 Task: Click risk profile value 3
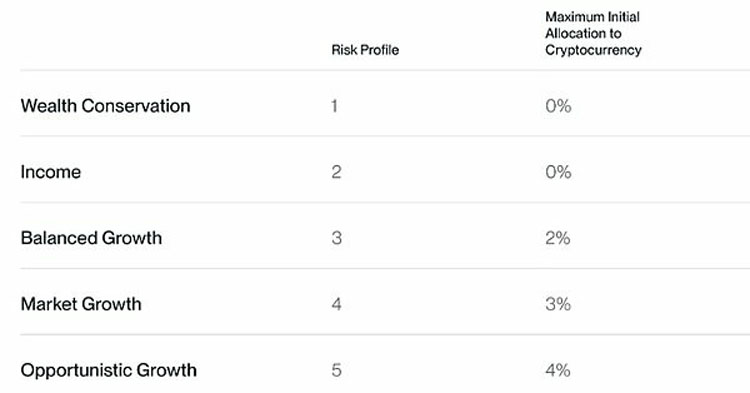pos(336,238)
